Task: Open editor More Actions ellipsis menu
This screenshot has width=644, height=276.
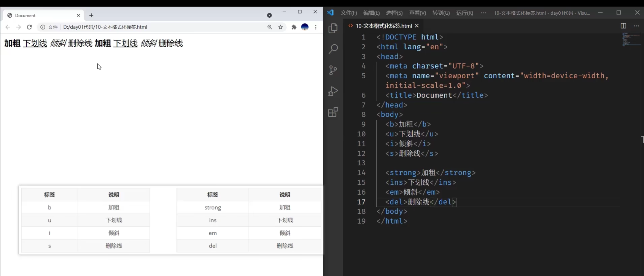Action: [636, 26]
